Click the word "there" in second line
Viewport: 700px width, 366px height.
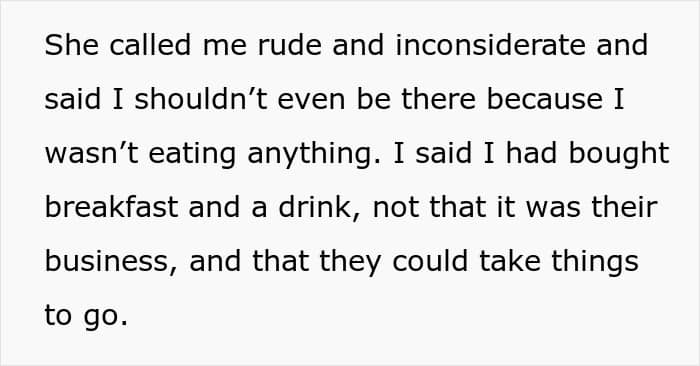[438, 99]
